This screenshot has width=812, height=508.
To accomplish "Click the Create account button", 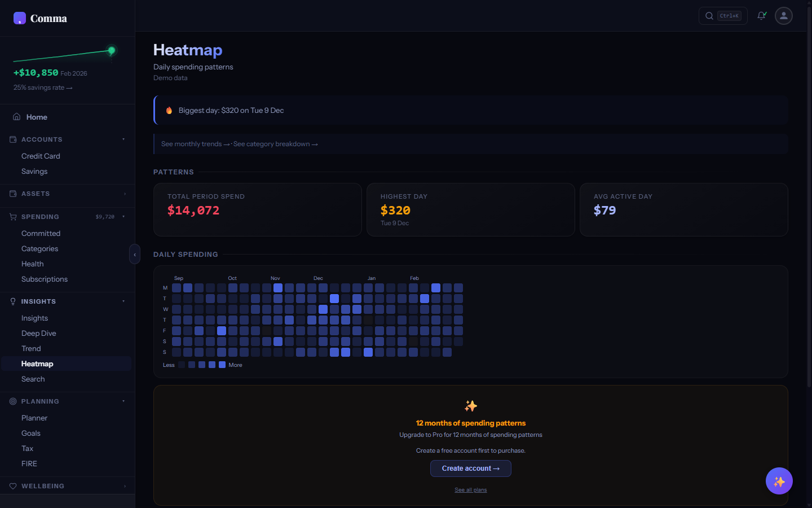I will click(x=470, y=468).
